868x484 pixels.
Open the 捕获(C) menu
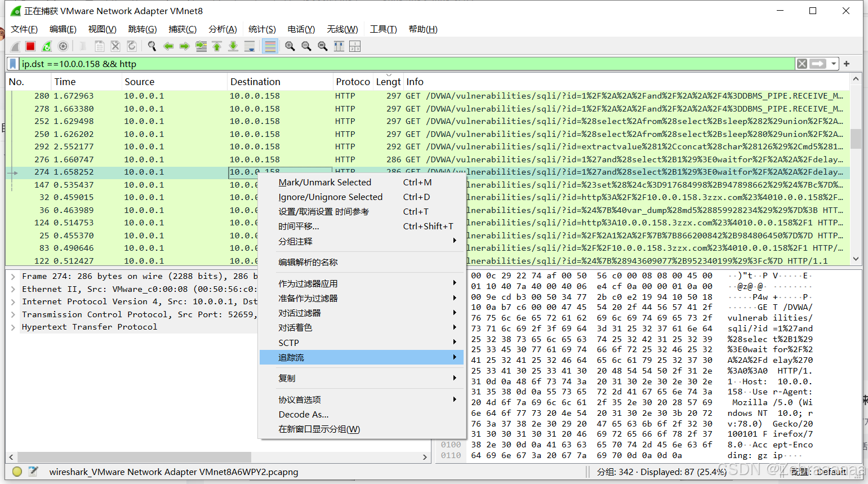click(x=182, y=29)
